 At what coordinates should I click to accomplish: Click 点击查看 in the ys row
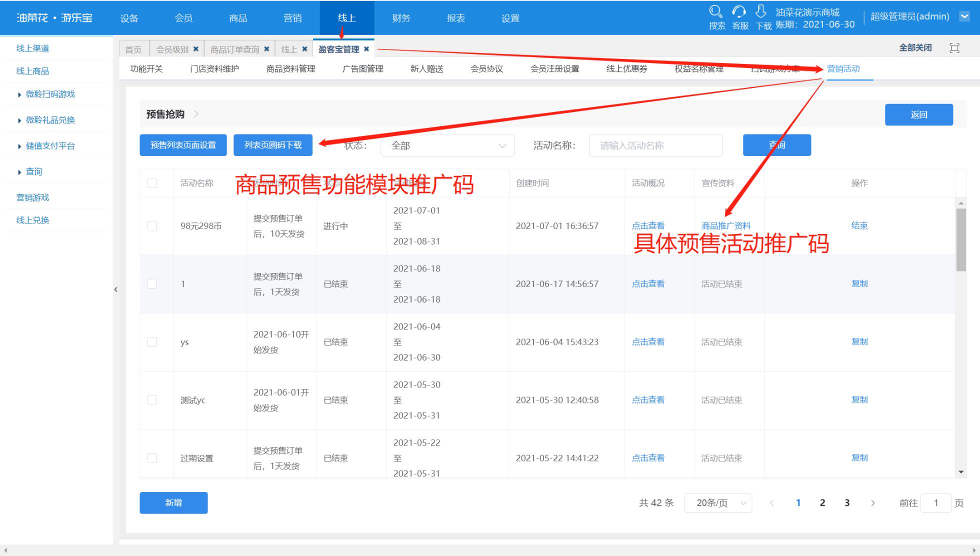point(648,342)
